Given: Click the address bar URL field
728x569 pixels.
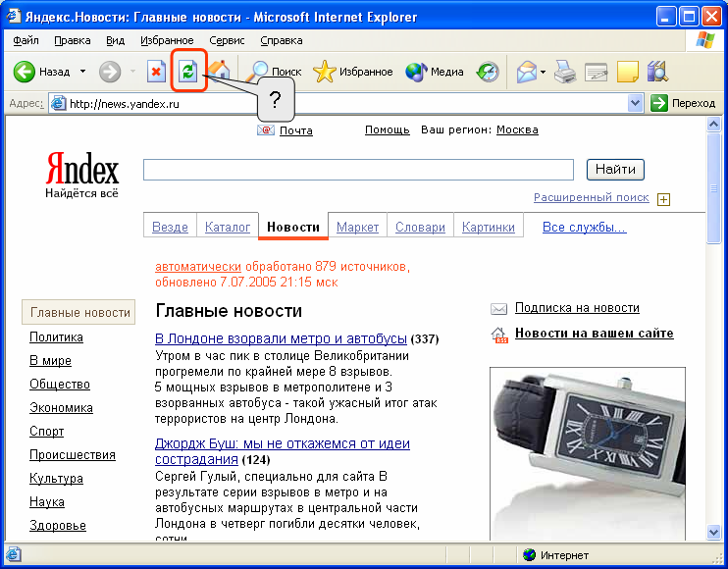Looking at the screenshot, I should 346,103.
